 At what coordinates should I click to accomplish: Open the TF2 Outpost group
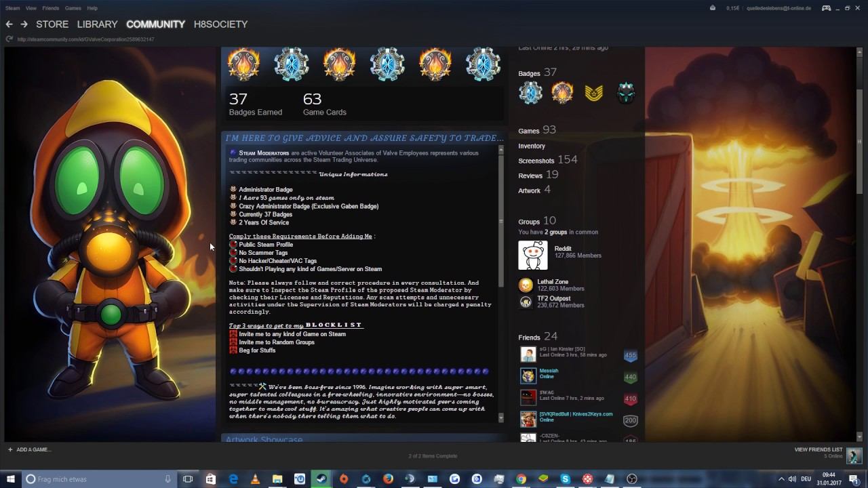click(x=554, y=298)
